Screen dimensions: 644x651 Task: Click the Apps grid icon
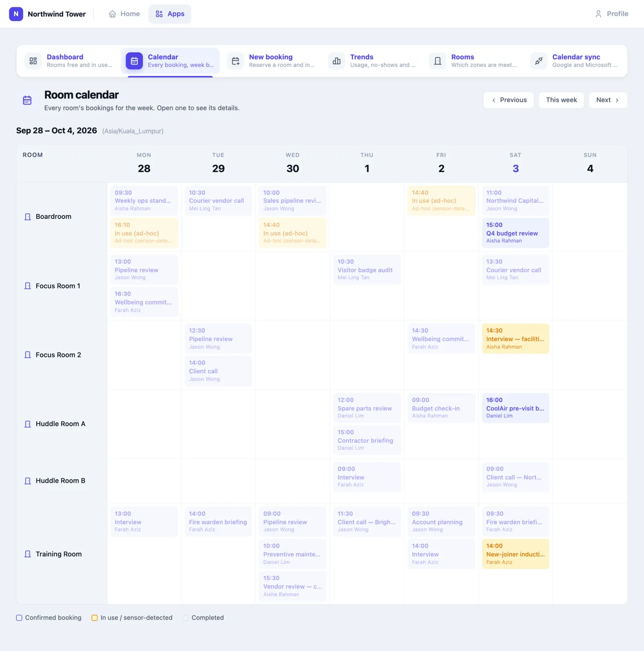159,14
